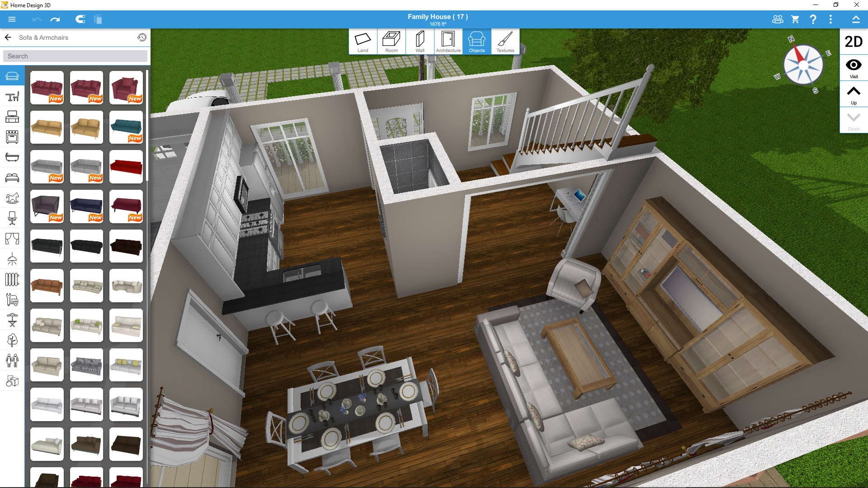This screenshot has height=488, width=868.
Task: Open the Sofa & Armchairs search field
Action: (x=75, y=56)
